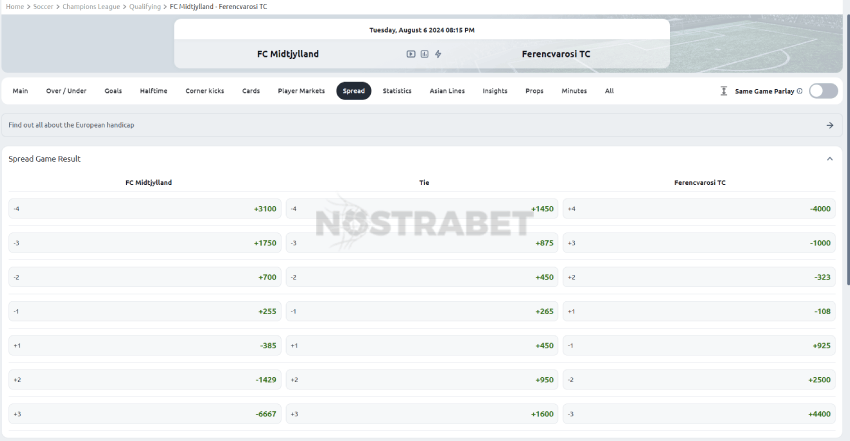This screenshot has width=850, height=441.
Task: Click the lightning bolt quick bet icon
Action: [x=438, y=54]
